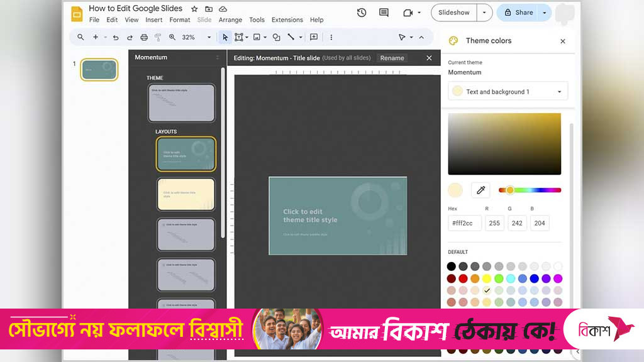Screen dimensions: 644x362
Task: Click the undo arrow icon
Action: (116, 38)
